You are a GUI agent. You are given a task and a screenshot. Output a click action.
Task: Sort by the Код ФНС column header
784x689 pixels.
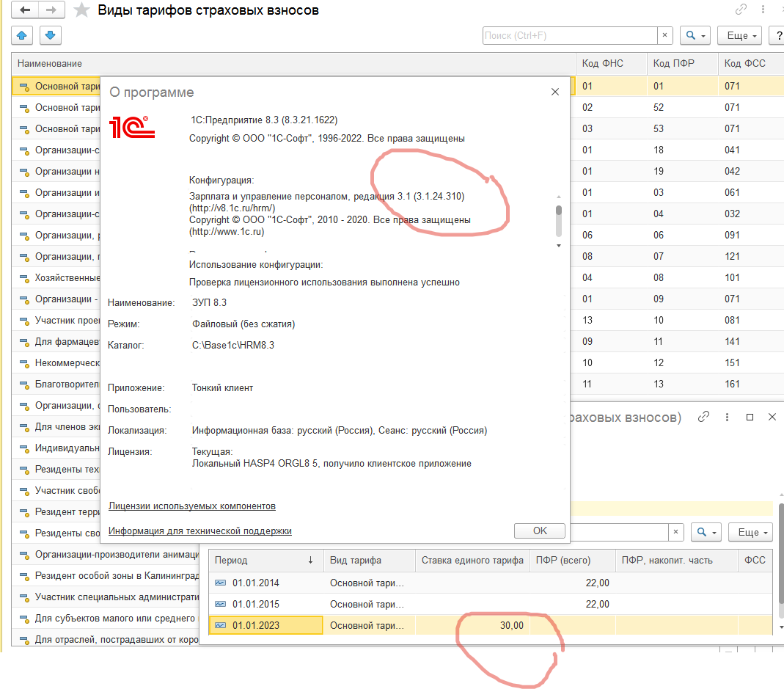point(612,64)
